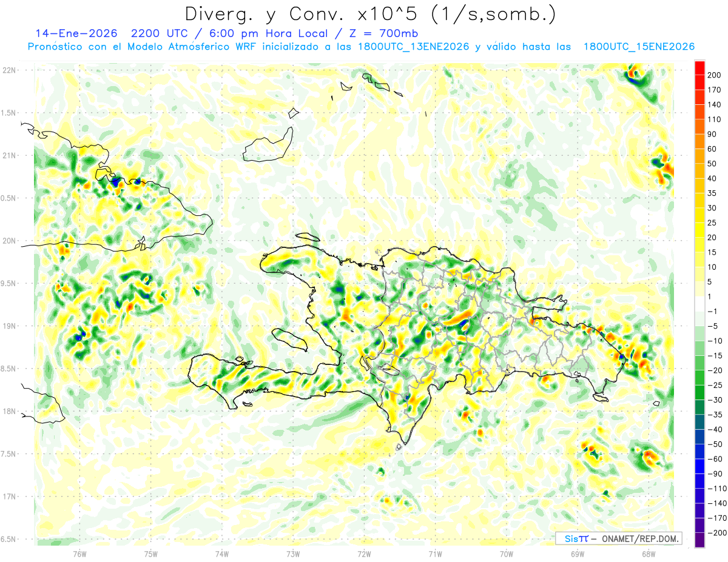Click the '19N' latitude label
Screen dimensions: 728x562
(10, 326)
